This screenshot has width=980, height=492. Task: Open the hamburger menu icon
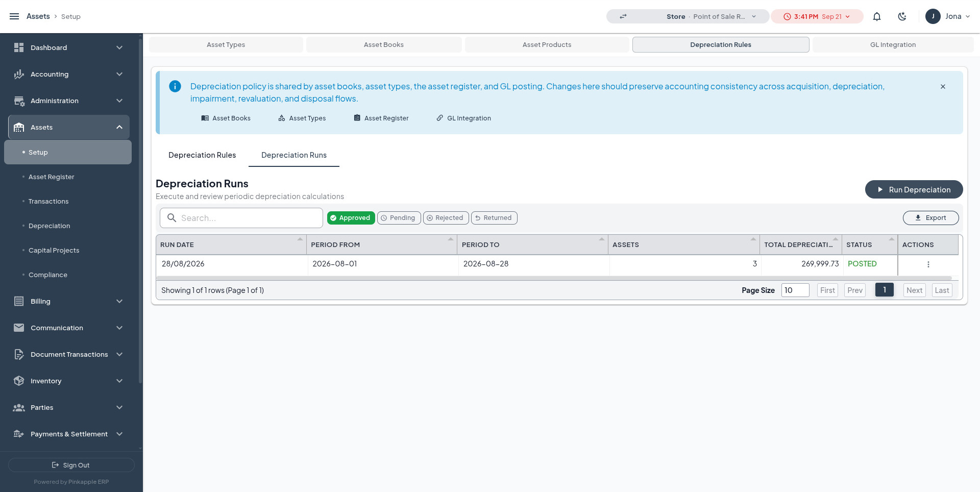pyautogui.click(x=14, y=16)
